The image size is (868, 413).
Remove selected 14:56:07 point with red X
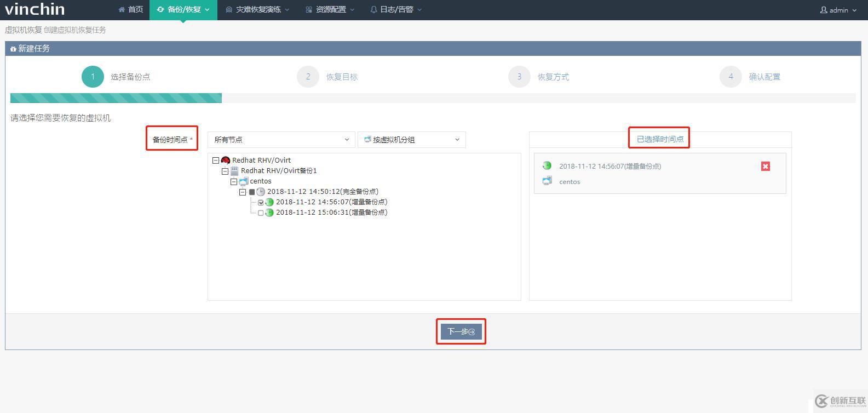click(766, 166)
